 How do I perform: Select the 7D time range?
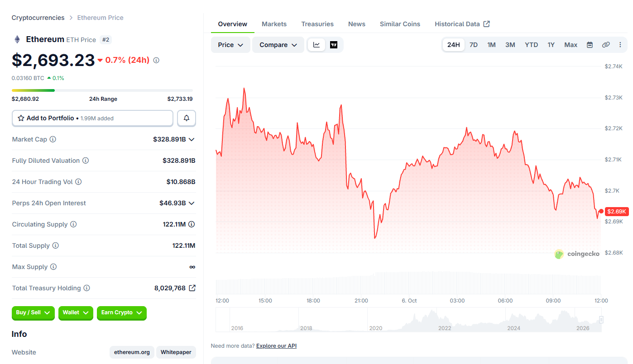coord(474,45)
